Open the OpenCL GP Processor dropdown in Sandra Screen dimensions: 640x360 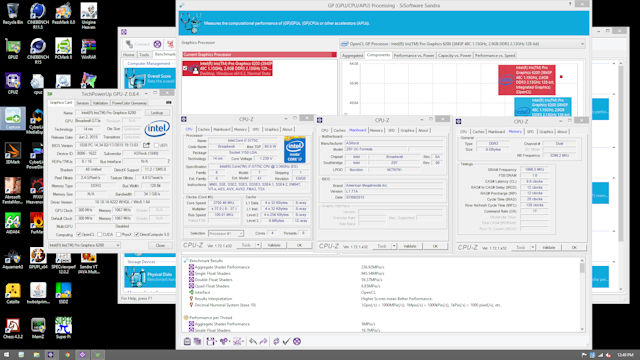(462, 44)
